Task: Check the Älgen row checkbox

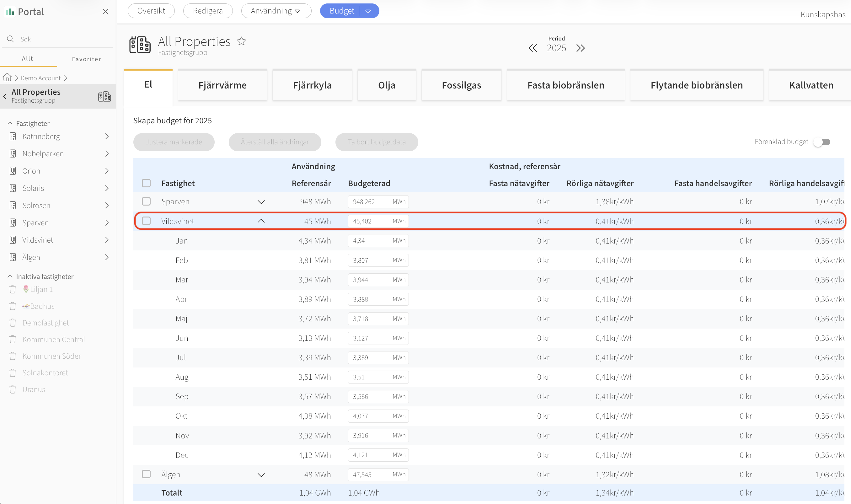Action: [146, 474]
